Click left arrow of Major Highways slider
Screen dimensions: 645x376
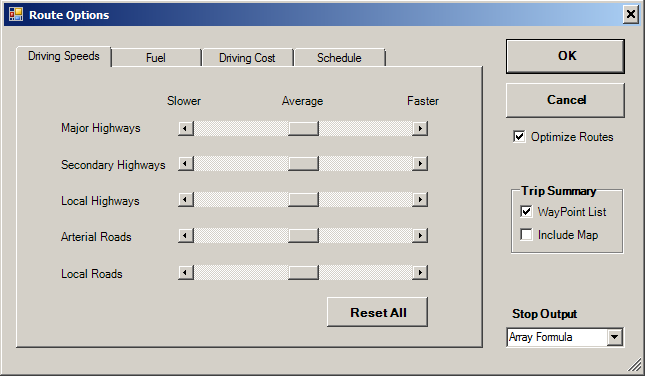click(x=186, y=128)
